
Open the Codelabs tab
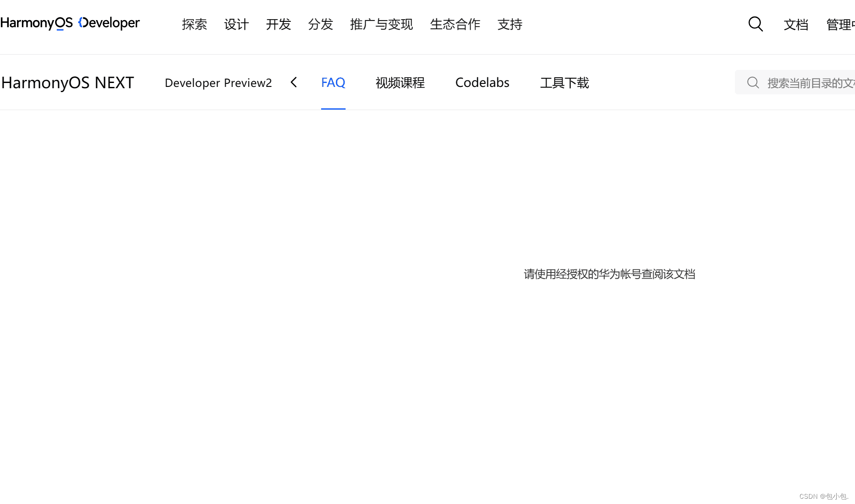coord(482,83)
